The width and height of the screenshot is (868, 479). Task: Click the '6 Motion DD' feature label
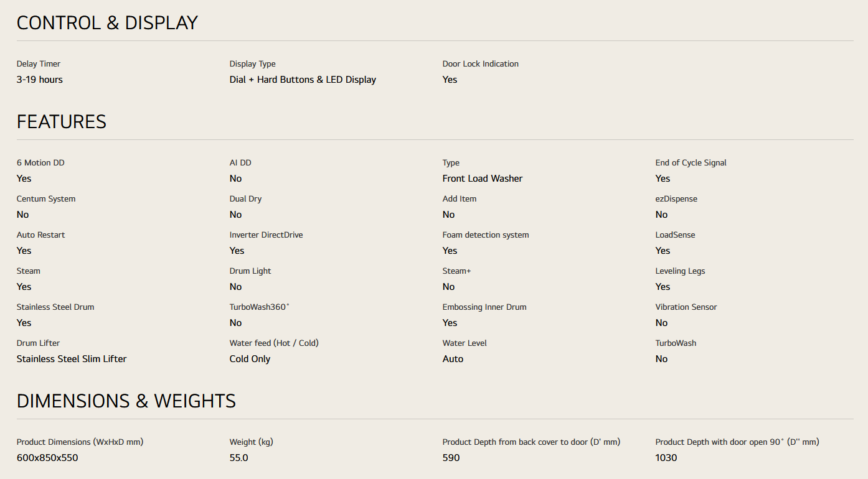(40, 163)
